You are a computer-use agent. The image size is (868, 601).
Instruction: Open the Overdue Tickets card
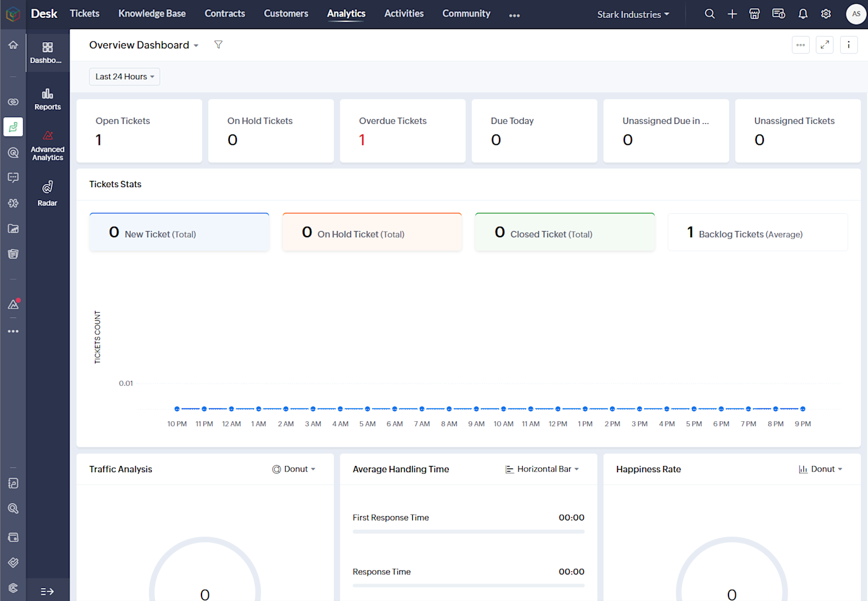tap(402, 131)
